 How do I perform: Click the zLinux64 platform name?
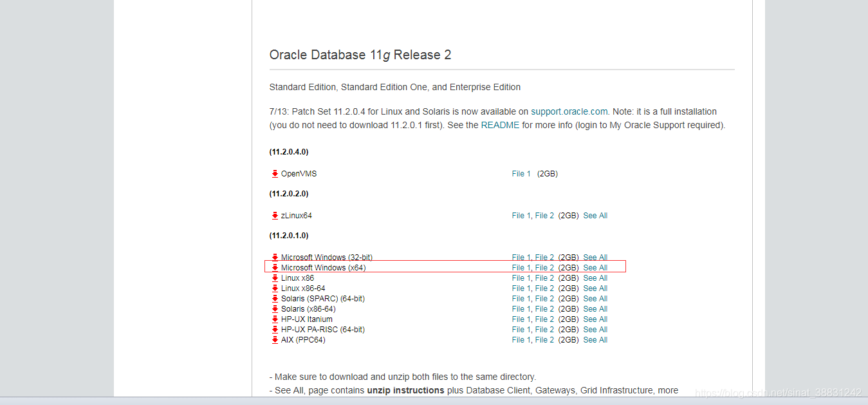[x=297, y=216]
